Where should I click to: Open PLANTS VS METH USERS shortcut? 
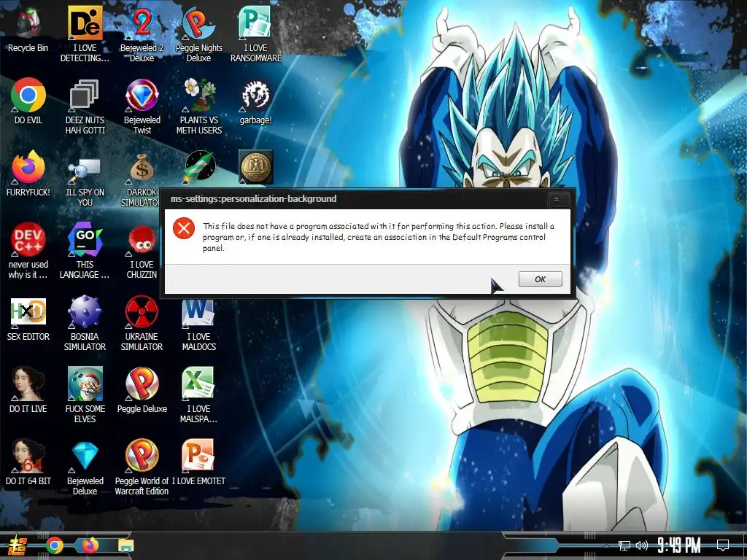198,106
